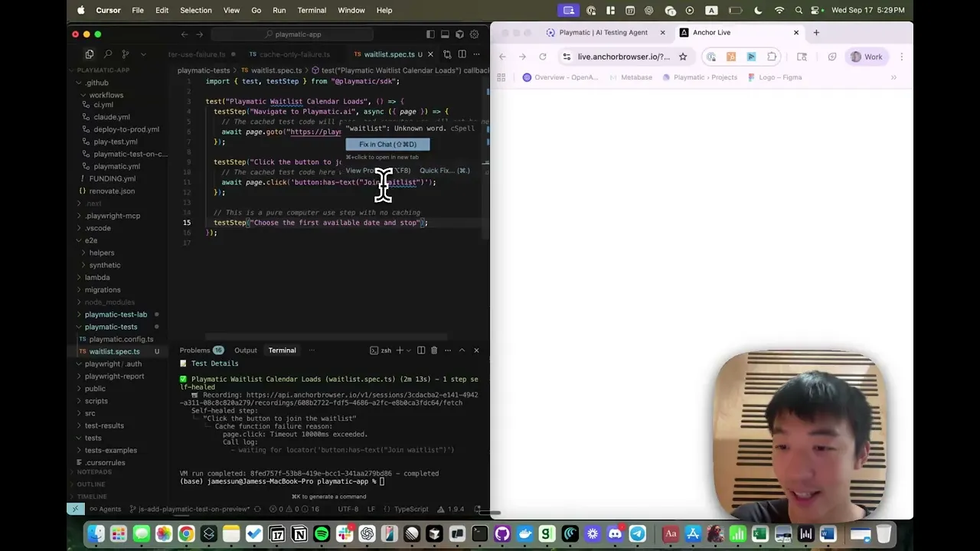Click Quick Fix link in hover popup
Viewport: 980px width, 551px height.
coord(444,171)
